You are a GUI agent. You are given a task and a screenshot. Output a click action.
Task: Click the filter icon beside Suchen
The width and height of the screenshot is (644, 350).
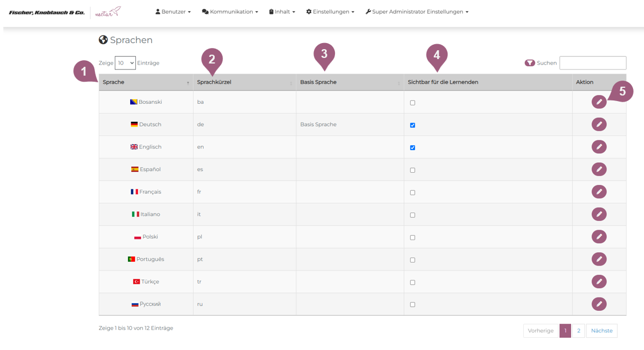pyautogui.click(x=530, y=63)
